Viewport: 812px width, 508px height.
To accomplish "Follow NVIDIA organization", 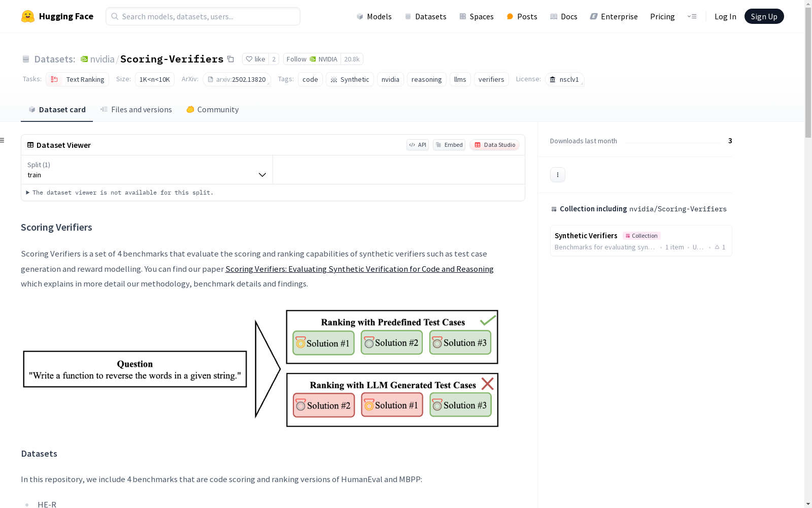I will click(x=312, y=59).
